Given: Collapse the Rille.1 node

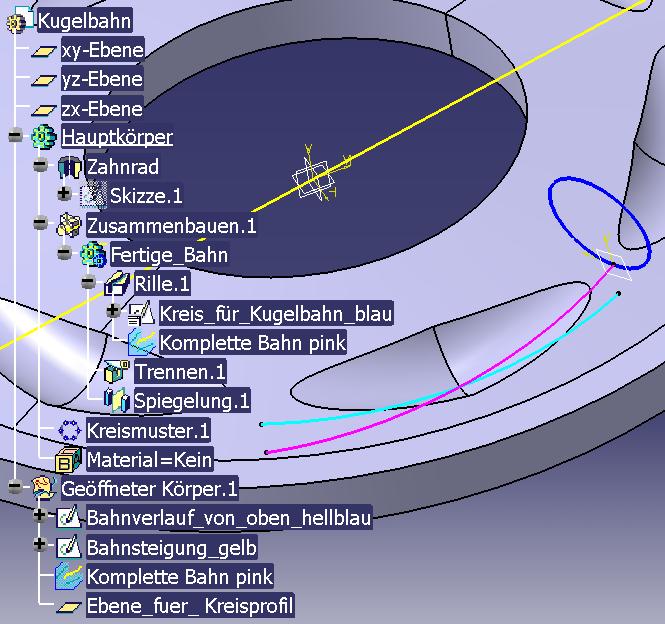Looking at the screenshot, I should point(88,281).
